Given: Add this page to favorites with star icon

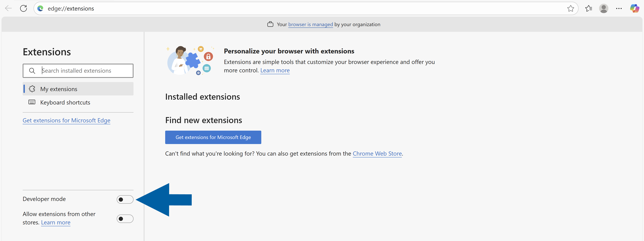Looking at the screenshot, I should (x=571, y=8).
